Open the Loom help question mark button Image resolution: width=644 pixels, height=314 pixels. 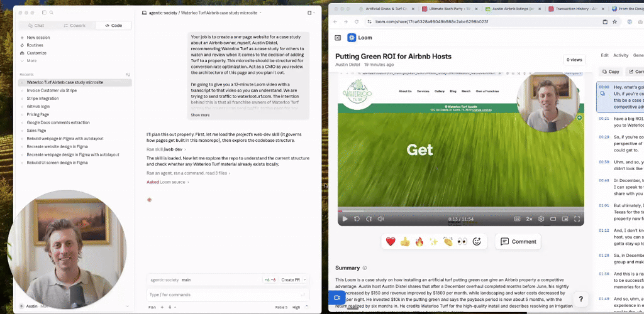click(580, 299)
